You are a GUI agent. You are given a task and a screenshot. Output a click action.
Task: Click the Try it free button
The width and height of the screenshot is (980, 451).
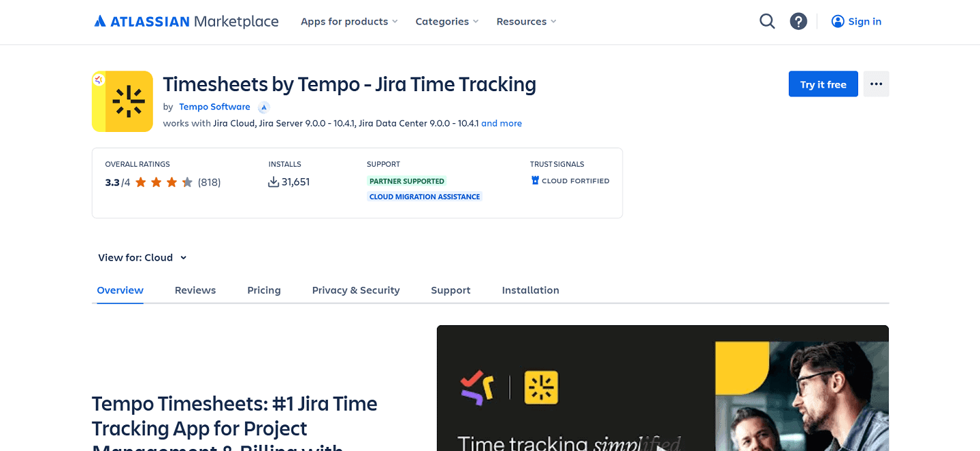point(823,84)
